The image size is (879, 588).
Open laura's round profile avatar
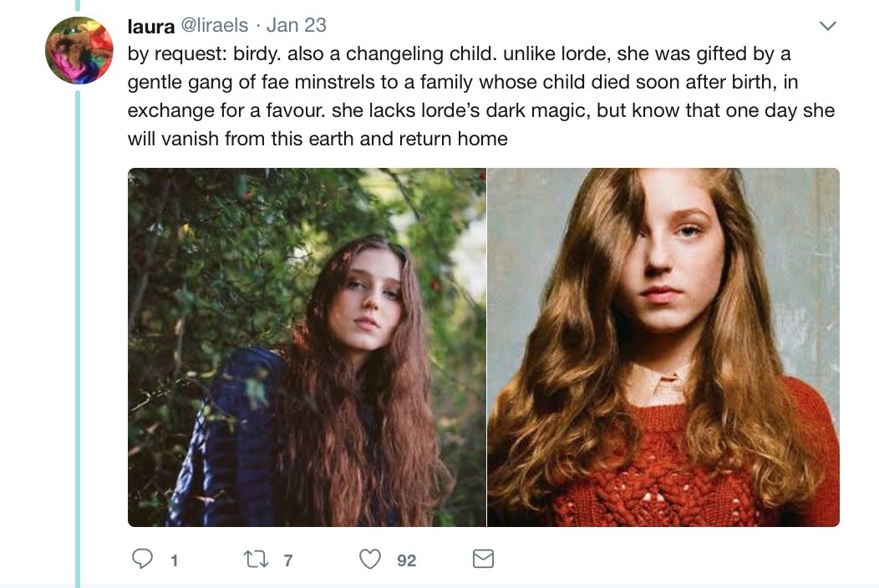click(x=79, y=51)
